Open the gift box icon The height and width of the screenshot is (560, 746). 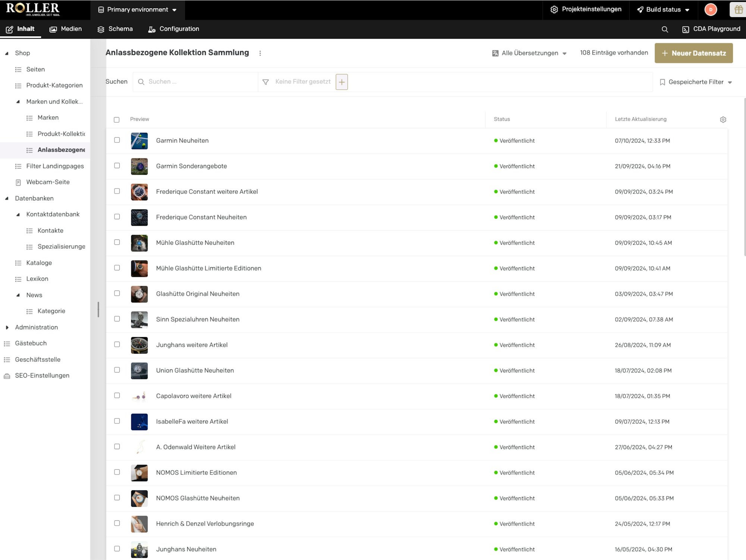pyautogui.click(x=739, y=10)
